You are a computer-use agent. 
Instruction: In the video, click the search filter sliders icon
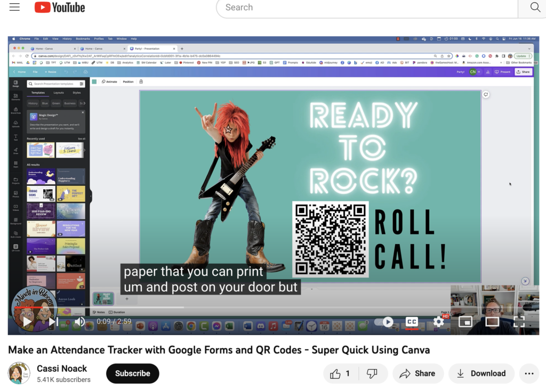point(82,84)
